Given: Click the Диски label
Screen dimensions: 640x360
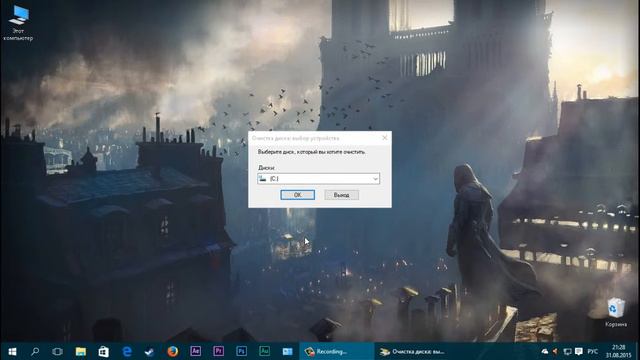Looking at the screenshot, I should [x=266, y=168].
